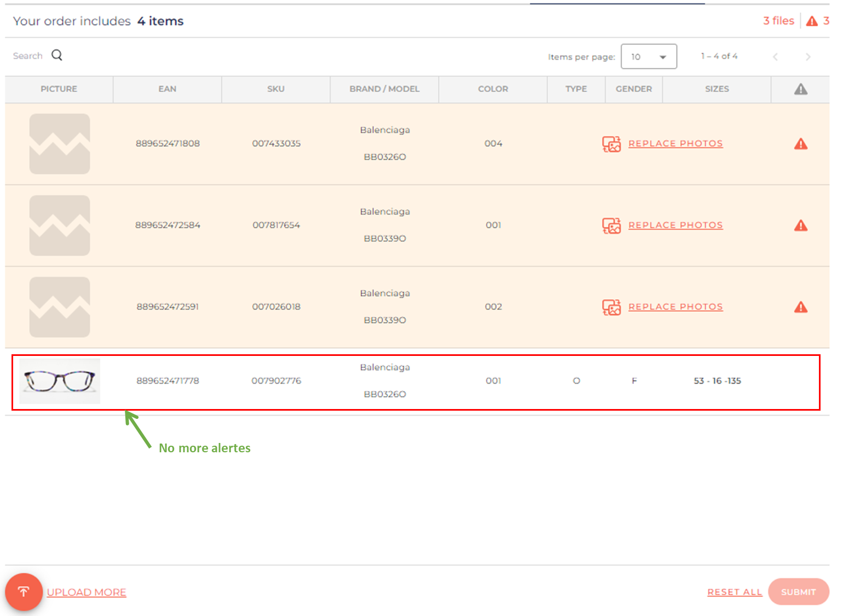Click the UPLOAD MORE link
Screen dimensions: 843x616
point(86,592)
